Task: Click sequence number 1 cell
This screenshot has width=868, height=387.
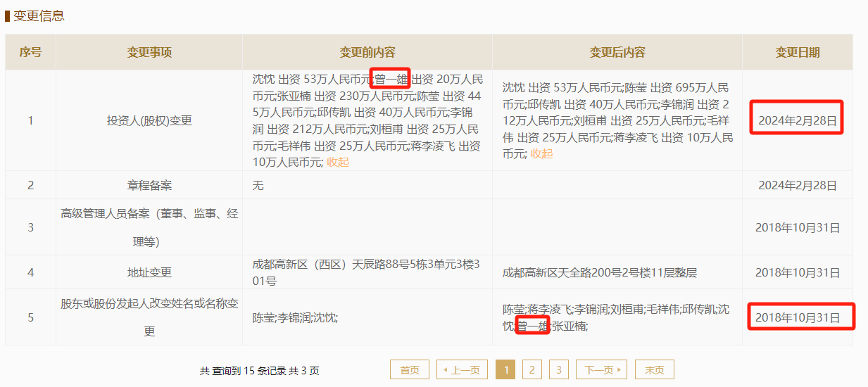Action: click(30, 120)
